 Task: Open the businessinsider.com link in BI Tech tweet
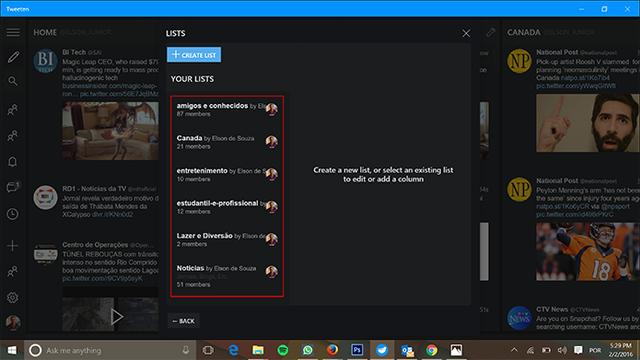coord(109,86)
